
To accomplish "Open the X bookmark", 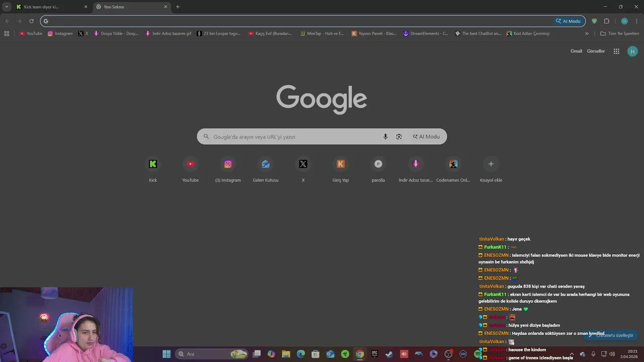I will click(x=83, y=34).
